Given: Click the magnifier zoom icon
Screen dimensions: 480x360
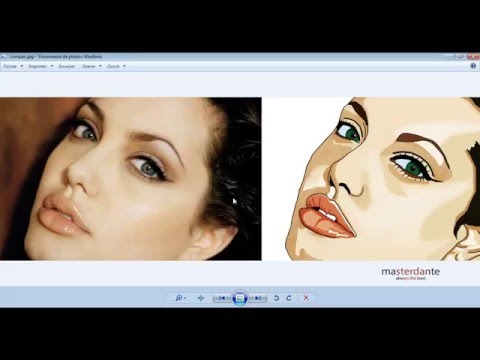Looking at the screenshot, I should click(179, 298).
